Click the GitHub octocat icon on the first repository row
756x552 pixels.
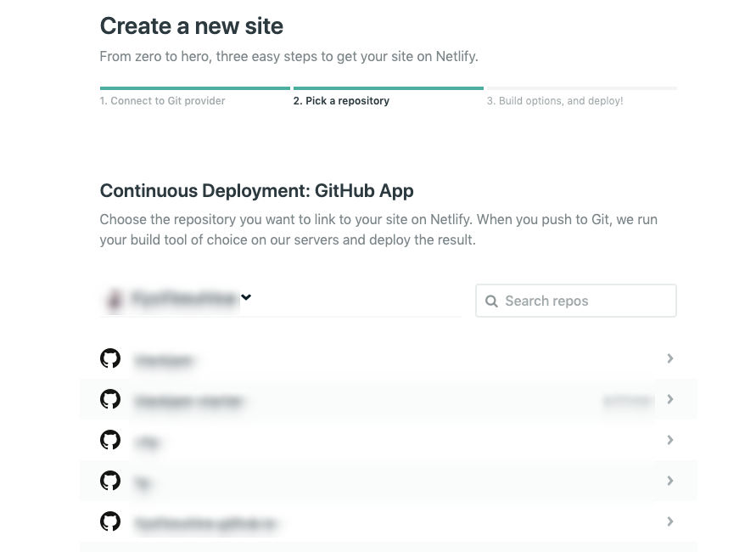point(110,358)
